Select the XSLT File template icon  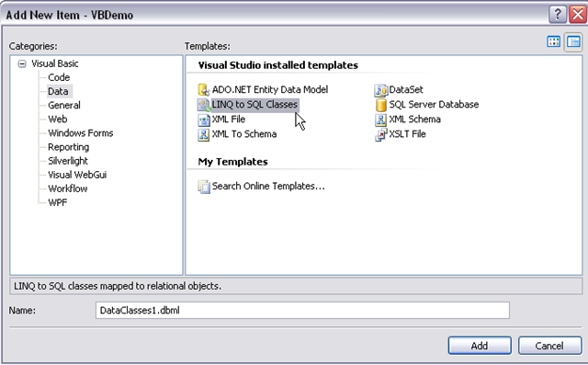click(380, 134)
